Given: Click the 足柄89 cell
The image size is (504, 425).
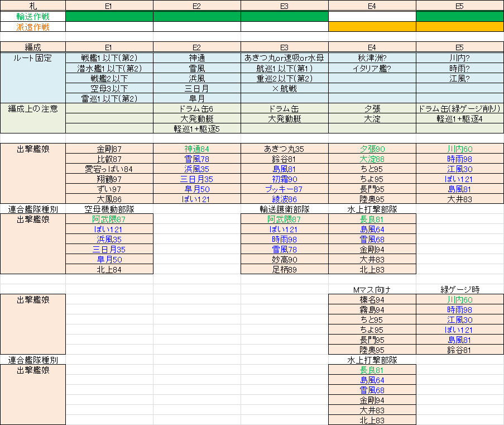Looking at the screenshot, I should click(x=285, y=269).
